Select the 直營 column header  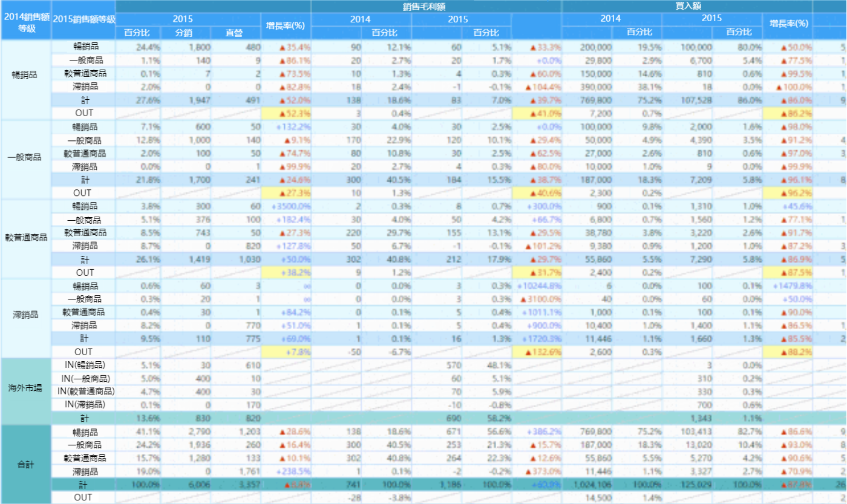[x=234, y=33]
